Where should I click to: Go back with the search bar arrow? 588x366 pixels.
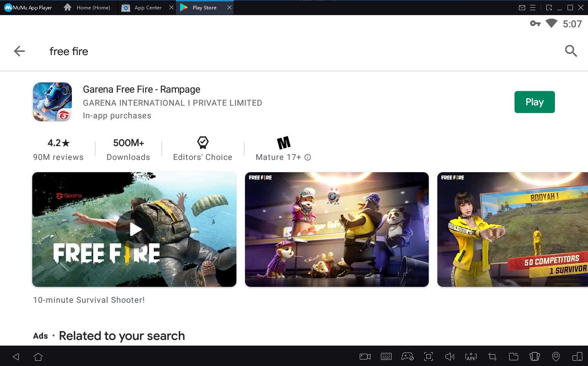pyautogui.click(x=19, y=51)
